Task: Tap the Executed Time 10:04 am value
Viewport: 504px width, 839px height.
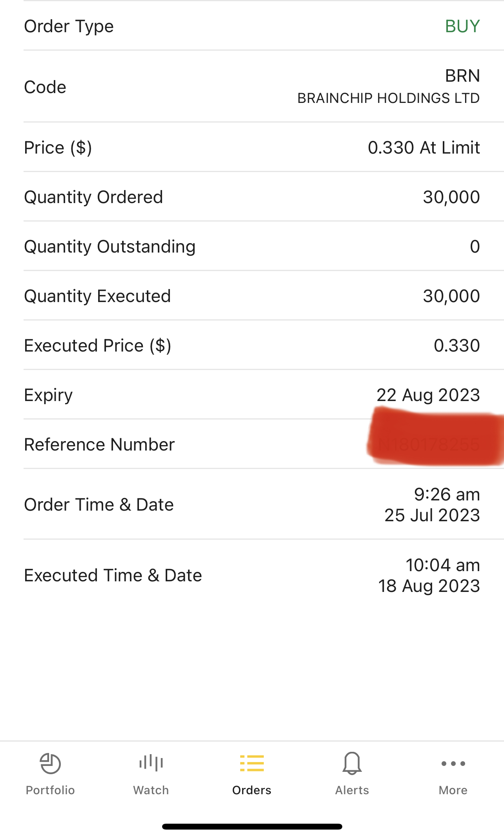Action: coord(443,565)
